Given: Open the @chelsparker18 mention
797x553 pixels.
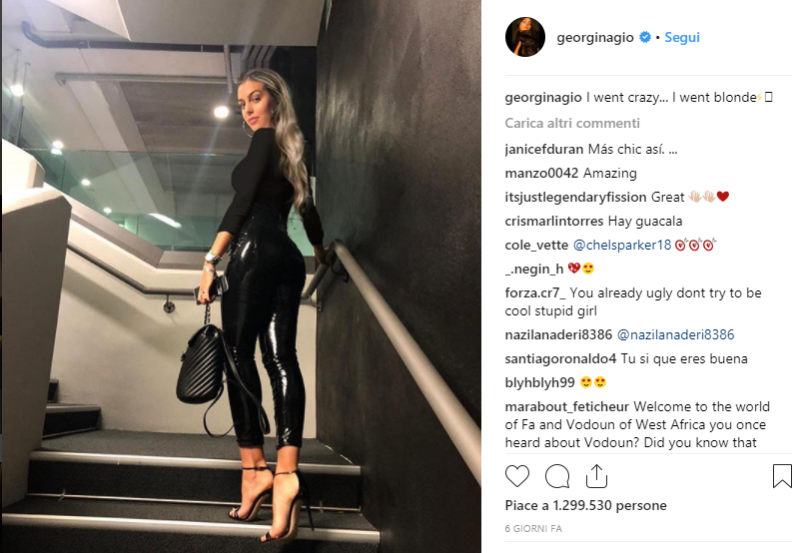Looking at the screenshot, I should 622,245.
